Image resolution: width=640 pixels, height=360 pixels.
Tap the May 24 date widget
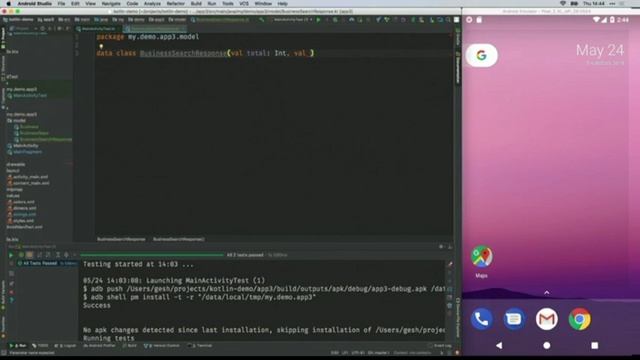[x=600, y=50]
